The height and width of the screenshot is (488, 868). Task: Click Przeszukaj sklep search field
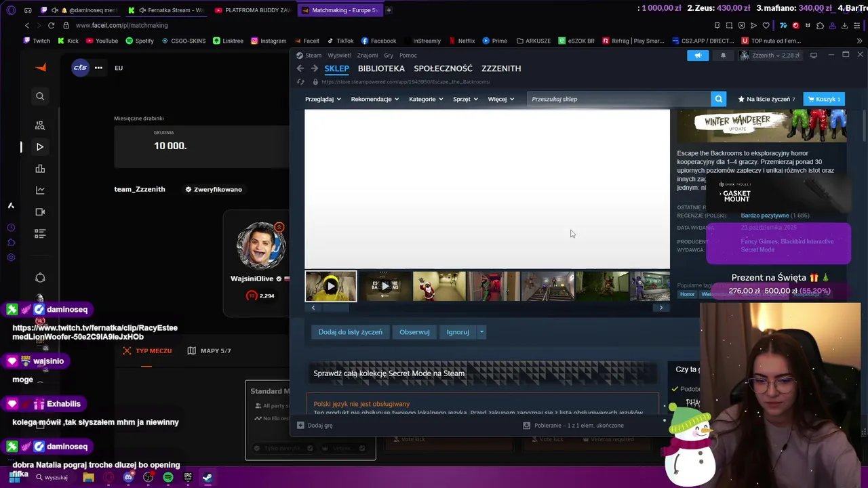tap(619, 99)
